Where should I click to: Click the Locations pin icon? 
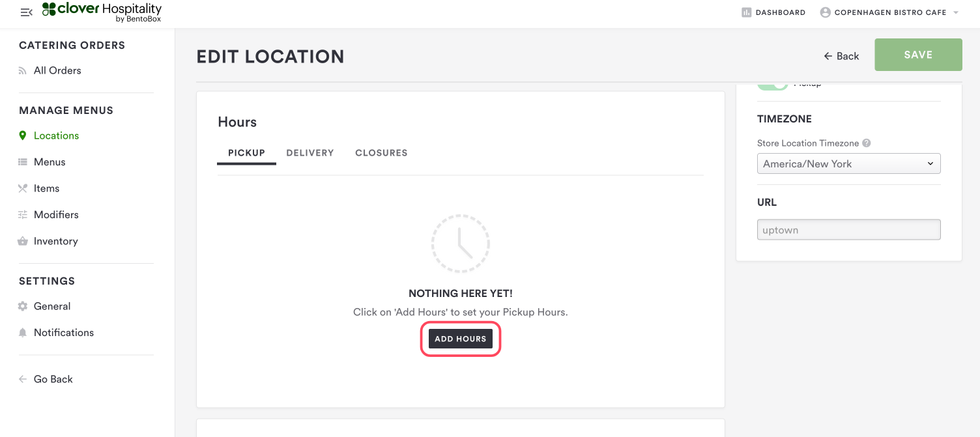[x=23, y=135]
